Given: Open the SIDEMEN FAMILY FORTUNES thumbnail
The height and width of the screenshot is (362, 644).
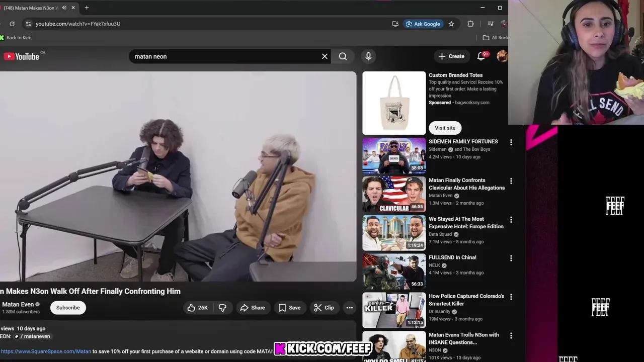Looking at the screenshot, I should tap(394, 155).
